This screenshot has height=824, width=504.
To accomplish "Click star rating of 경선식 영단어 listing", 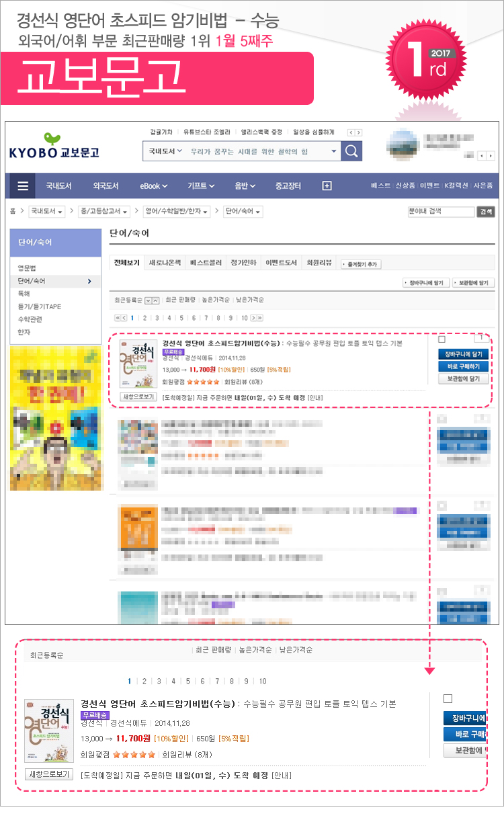I will [203, 382].
